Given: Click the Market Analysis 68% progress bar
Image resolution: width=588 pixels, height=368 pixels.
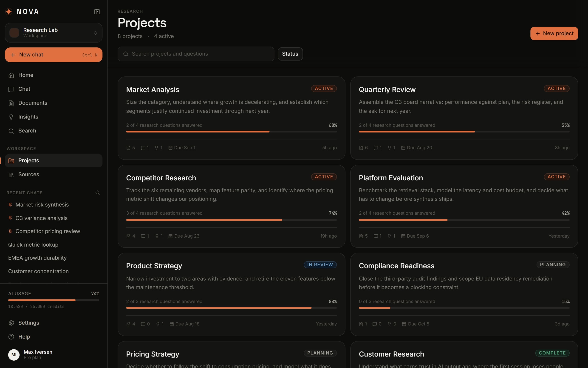Looking at the screenshot, I should 231,132.
